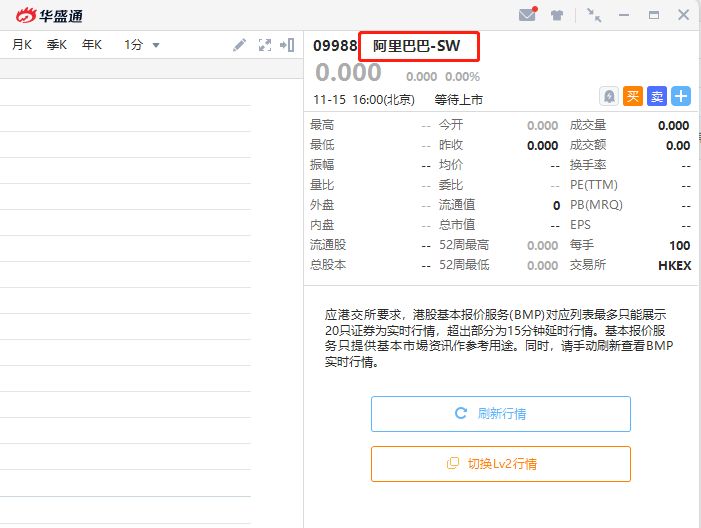Minimize the 华盛通 window

click(624, 15)
